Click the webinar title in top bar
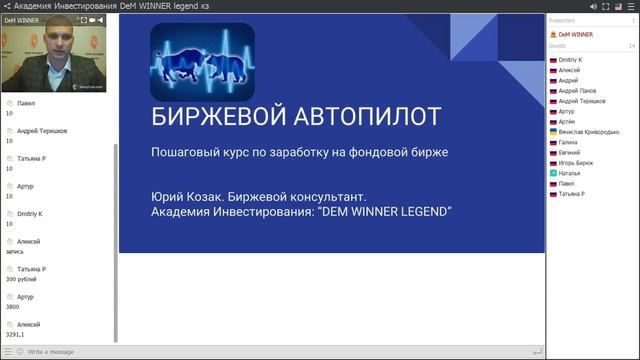The width and height of the screenshot is (640, 360). (x=111, y=6)
